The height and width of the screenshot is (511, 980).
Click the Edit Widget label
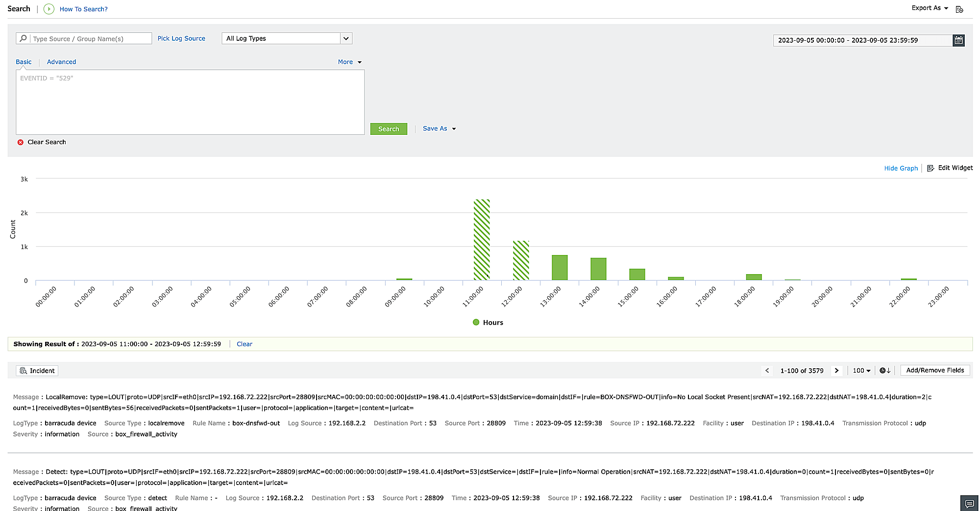(955, 168)
